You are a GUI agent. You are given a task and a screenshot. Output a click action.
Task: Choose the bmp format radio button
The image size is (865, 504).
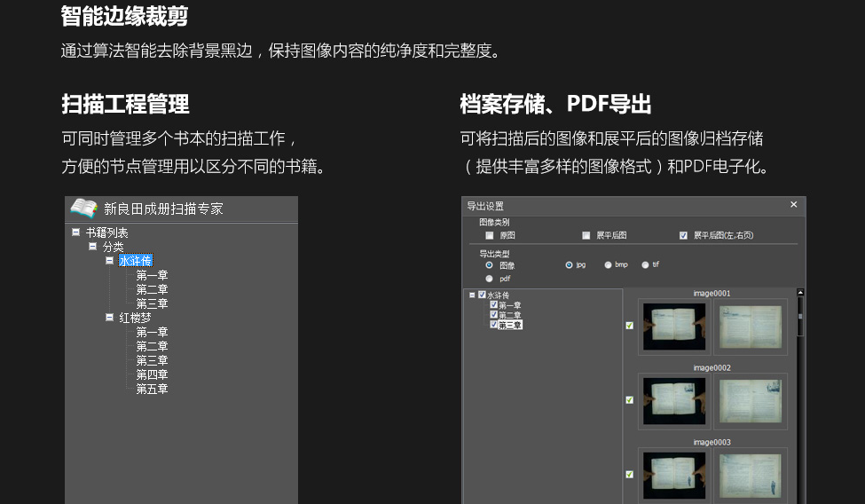tap(608, 265)
